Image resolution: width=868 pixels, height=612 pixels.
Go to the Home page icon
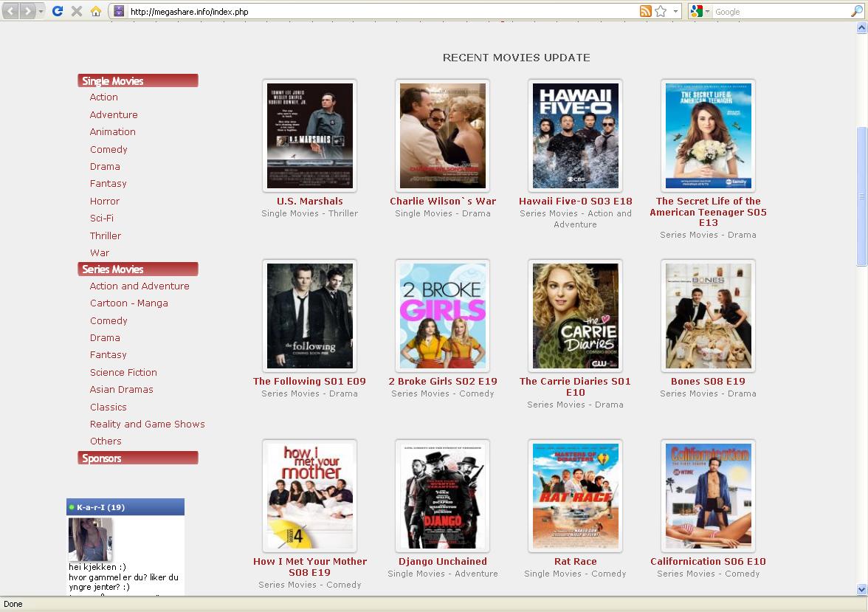coord(96,11)
